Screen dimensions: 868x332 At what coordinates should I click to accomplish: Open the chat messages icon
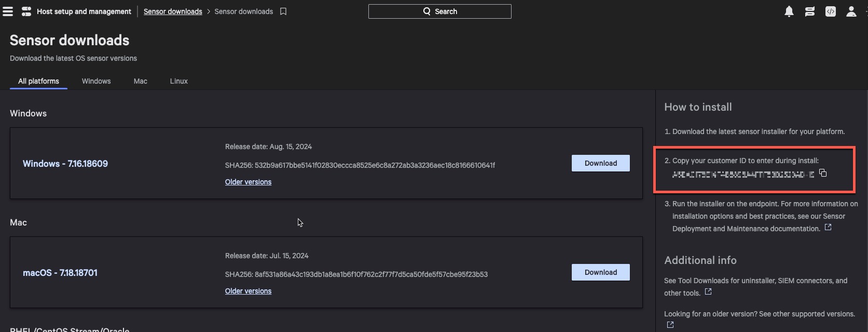point(809,11)
